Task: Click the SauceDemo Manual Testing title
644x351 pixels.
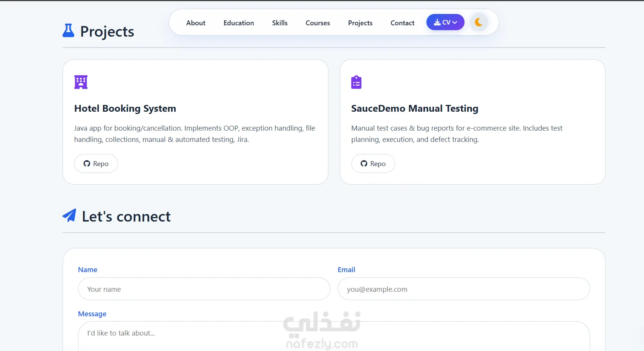Action: tap(415, 109)
